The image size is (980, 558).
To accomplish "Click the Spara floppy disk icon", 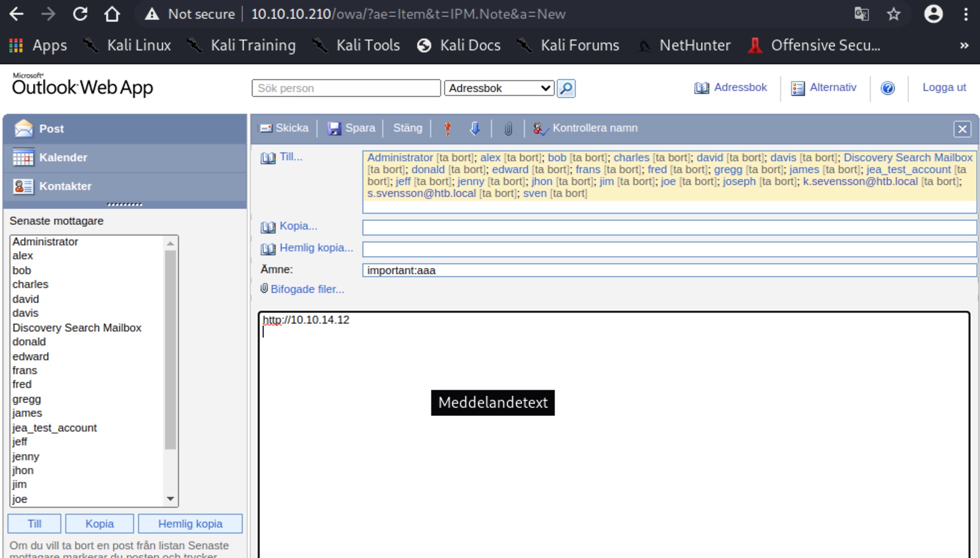I will [334, 129].
